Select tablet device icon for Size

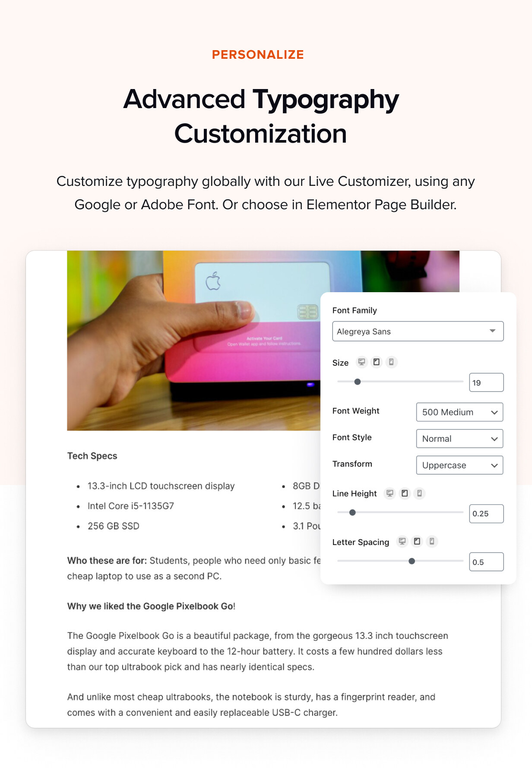(377, 362)
